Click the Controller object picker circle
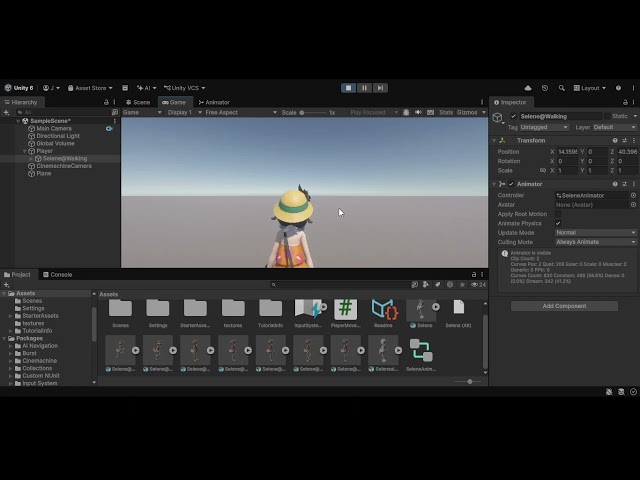 click(633, 195)
